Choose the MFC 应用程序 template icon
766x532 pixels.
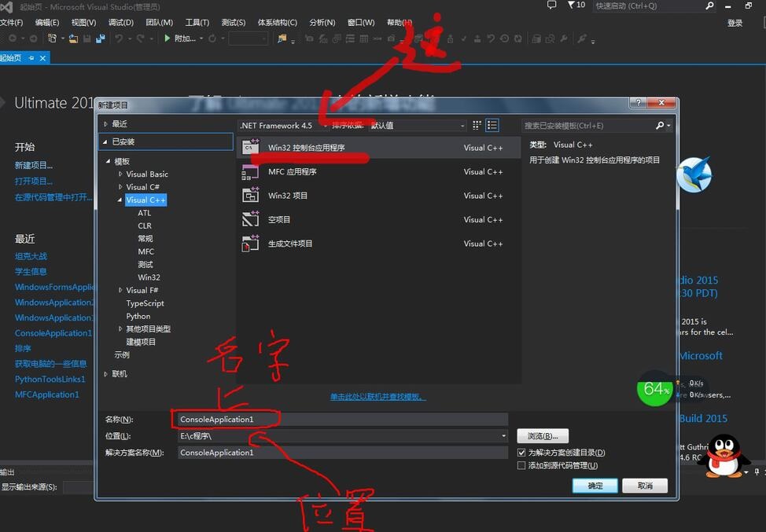point(250,172)
